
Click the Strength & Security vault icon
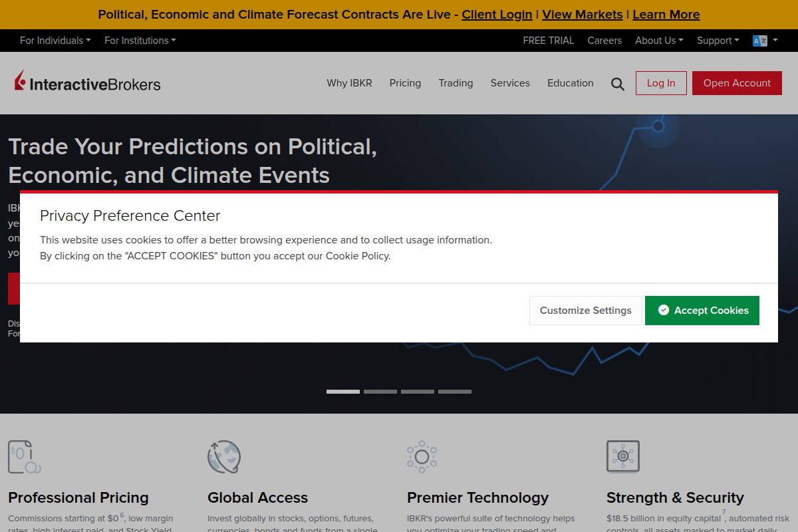[x=623, y=456]
